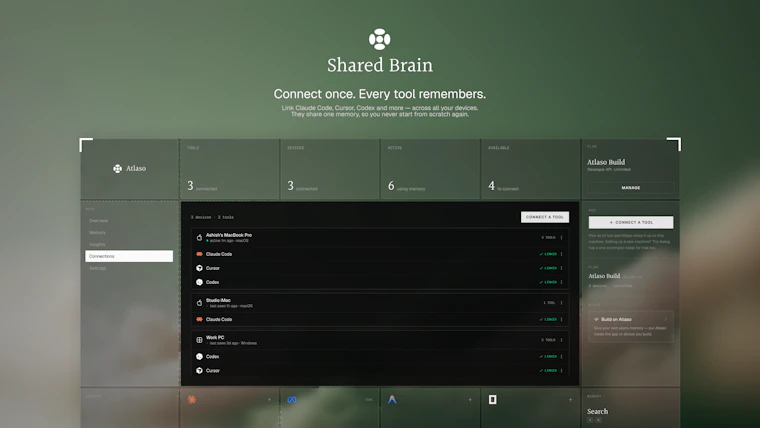The width and height of the screenshot is (760, 428).
Task: Add the Claude starburst tool with plus
Action: coord(269,399)
